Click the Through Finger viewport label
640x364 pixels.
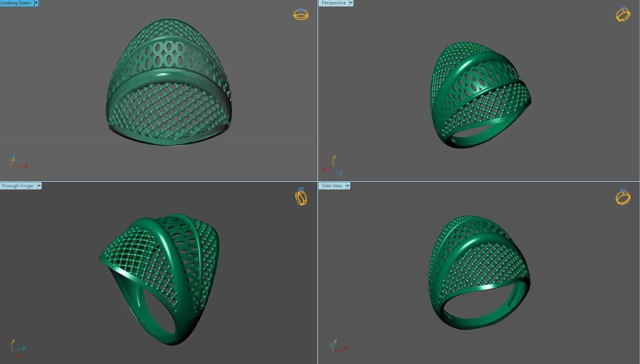click(x=18, y=186)
